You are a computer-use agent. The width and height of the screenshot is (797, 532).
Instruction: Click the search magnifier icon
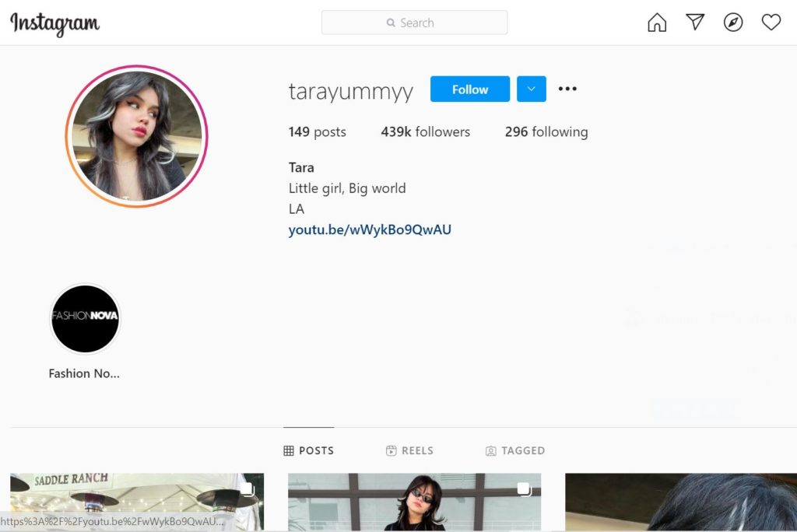coord(391,23)
